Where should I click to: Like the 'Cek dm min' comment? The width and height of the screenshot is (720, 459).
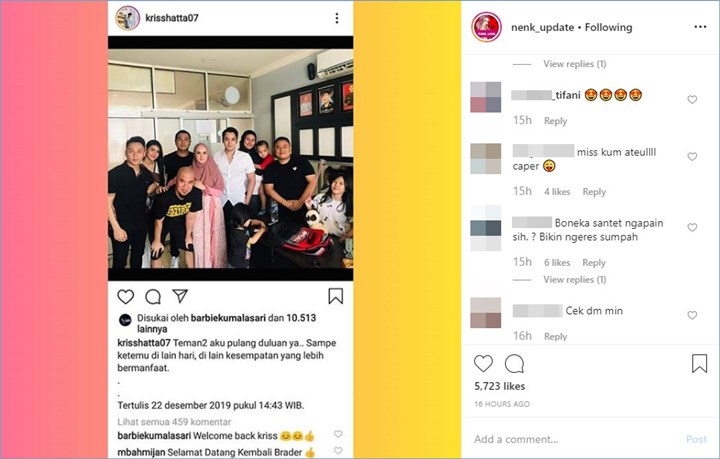pos(692,315)
